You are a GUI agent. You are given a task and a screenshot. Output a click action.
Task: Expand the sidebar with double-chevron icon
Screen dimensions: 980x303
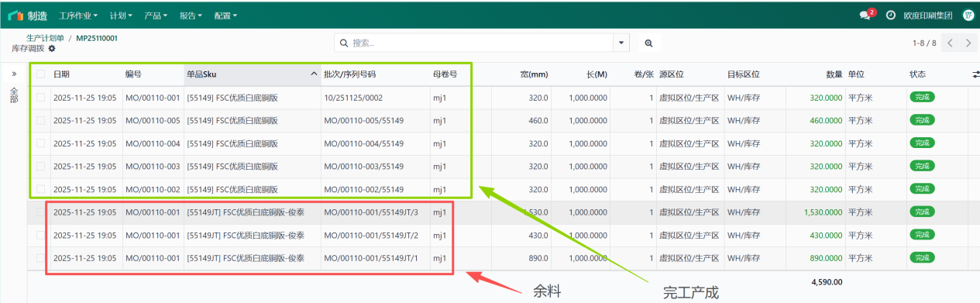(14, 74)
